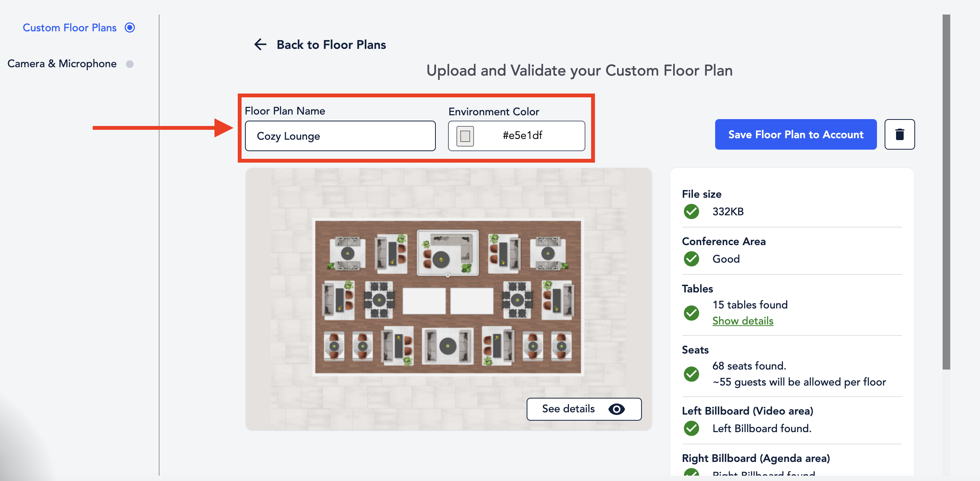This screenshot has width=980, height=481.
Task: Click File size green checkmark icon
Action: tap(691, 211)
